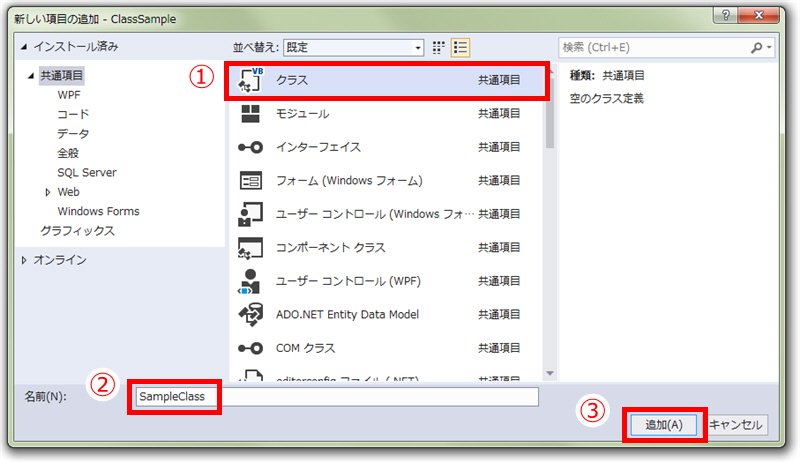Click the インターフェイス template name
The image size is (800, 462).
tap(318, 147)
